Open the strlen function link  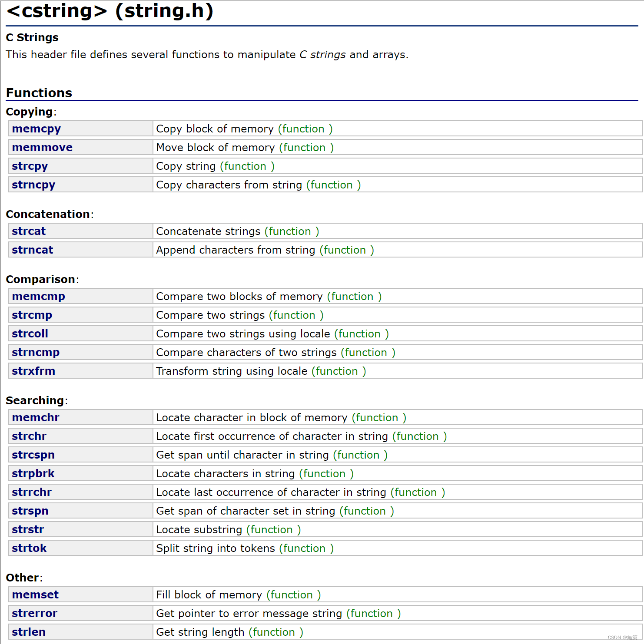coord(29,632)
